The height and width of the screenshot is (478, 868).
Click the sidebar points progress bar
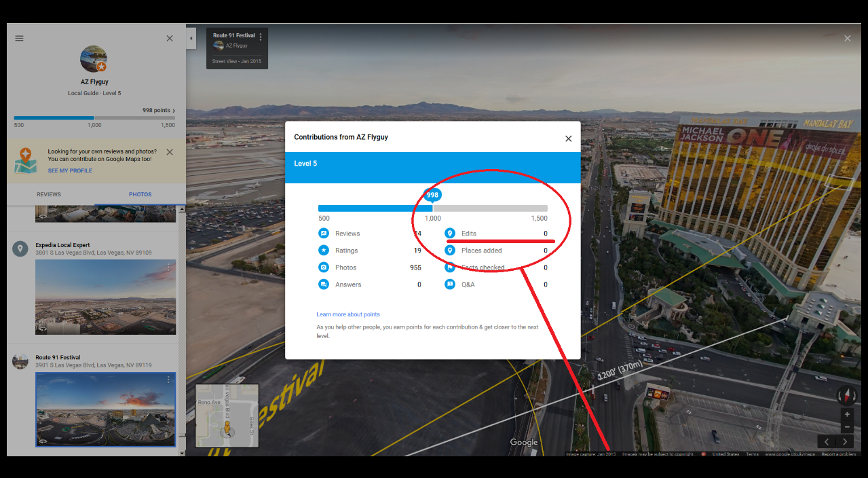pos(94,118)
